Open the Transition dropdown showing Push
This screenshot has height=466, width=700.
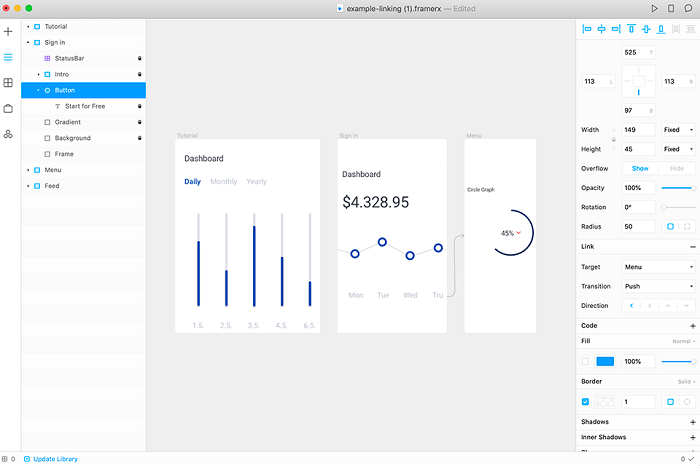click(x=658, y=286)
